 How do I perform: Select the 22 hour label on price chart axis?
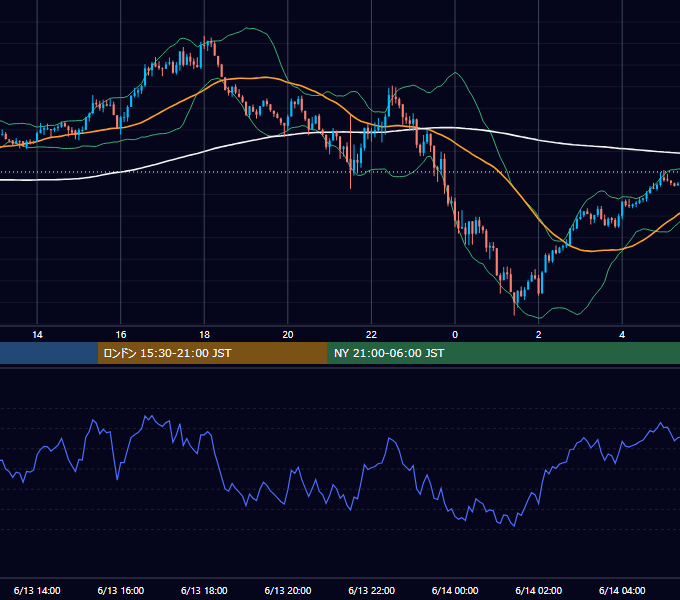tap(371, 335)
